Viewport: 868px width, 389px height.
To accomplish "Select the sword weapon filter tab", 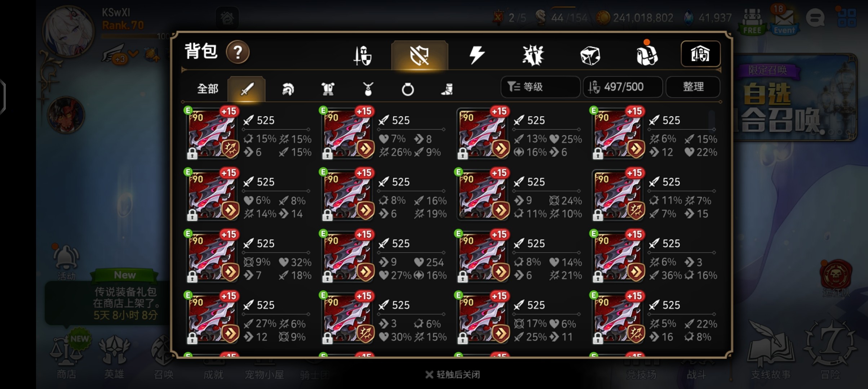I will pos(247,89).
